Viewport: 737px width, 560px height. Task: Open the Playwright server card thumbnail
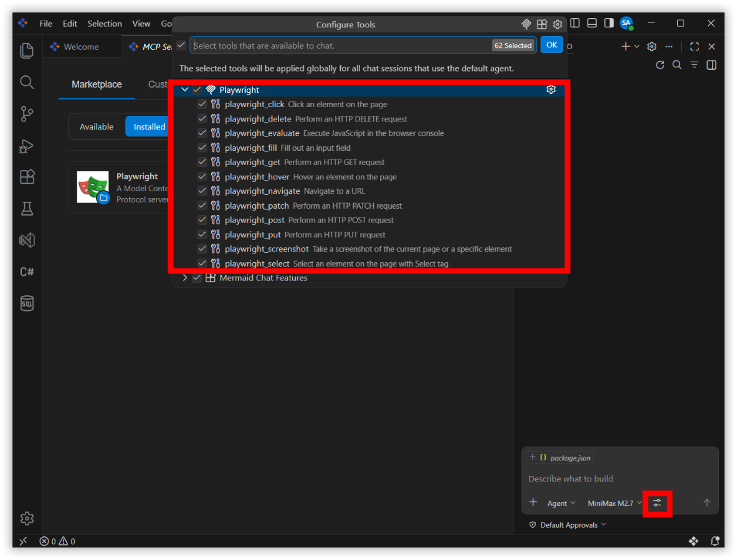coord(93,187)
